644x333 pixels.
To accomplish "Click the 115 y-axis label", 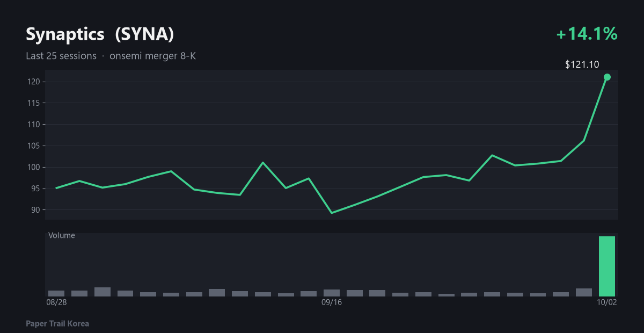I will tap(33, 103).
